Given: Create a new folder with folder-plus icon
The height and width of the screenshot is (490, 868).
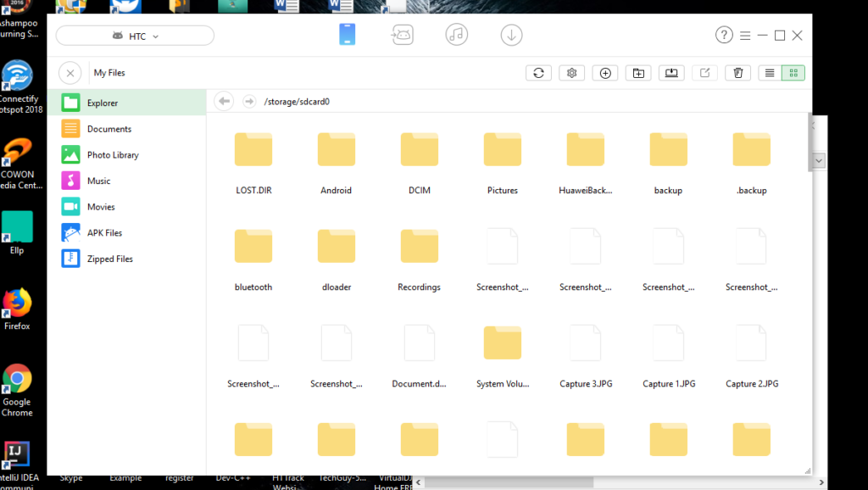Looking at the screenshot, I should click(638, 73).
